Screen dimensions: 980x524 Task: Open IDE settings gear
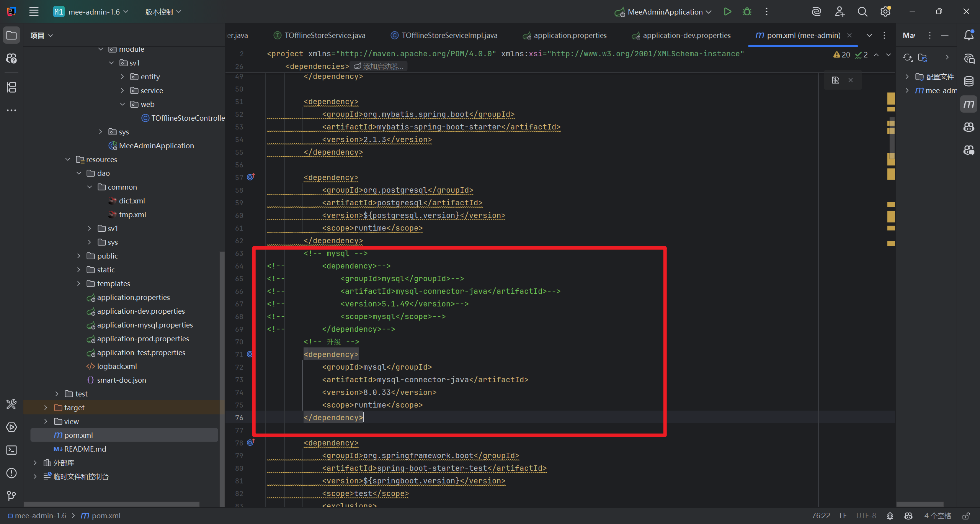click(x=885, y=12)
